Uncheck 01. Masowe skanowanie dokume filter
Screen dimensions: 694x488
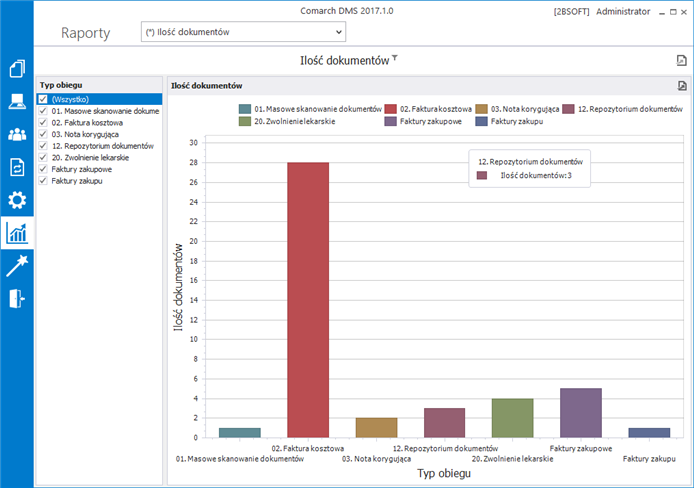(x=43, y=111)
